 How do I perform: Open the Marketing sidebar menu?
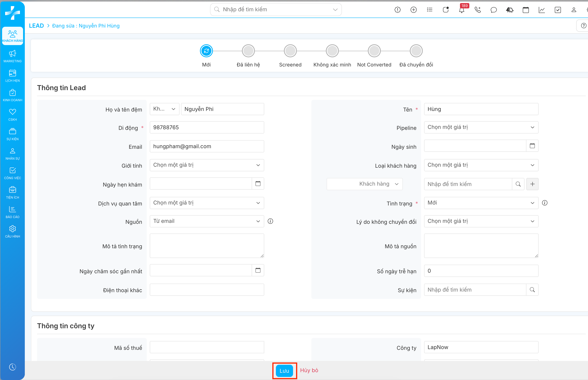pos(13,56)
